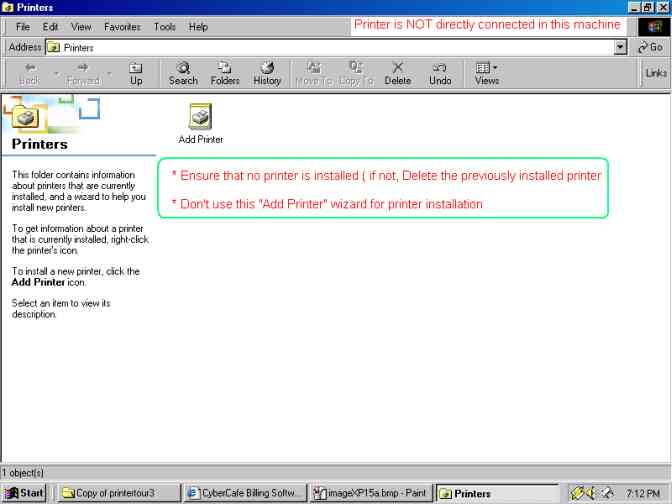Click the Search toolbar icon
This screenshot has height=504, width=672.
point(183,73)
